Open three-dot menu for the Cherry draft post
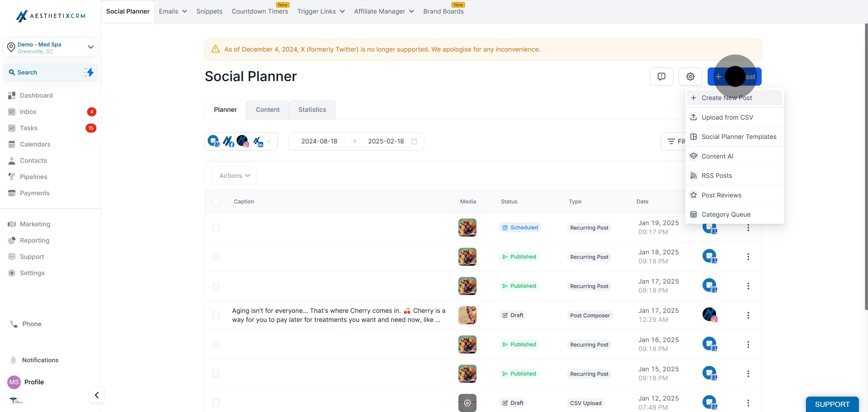Image resolution: width=868 pixels, height=412 pixels. [x=748, y=315]
